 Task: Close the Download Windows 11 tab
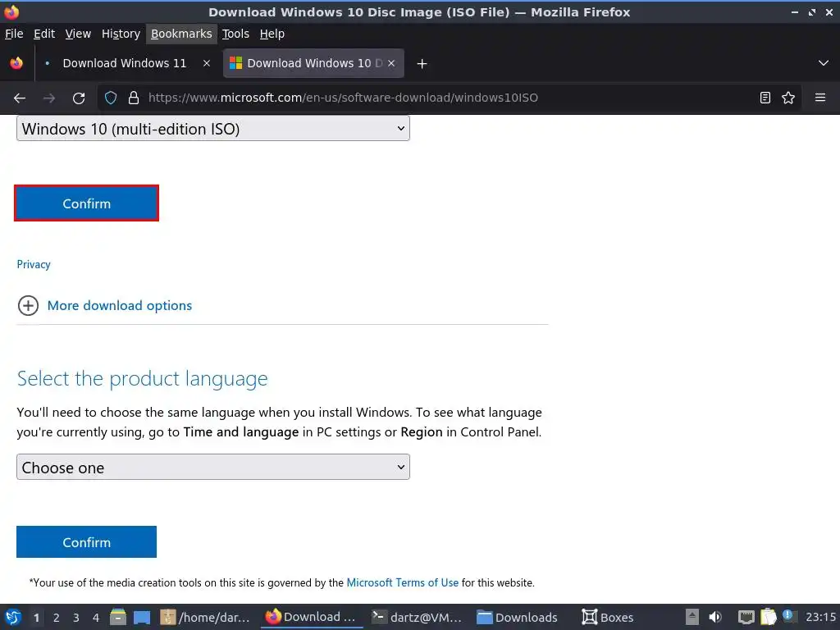206,63
